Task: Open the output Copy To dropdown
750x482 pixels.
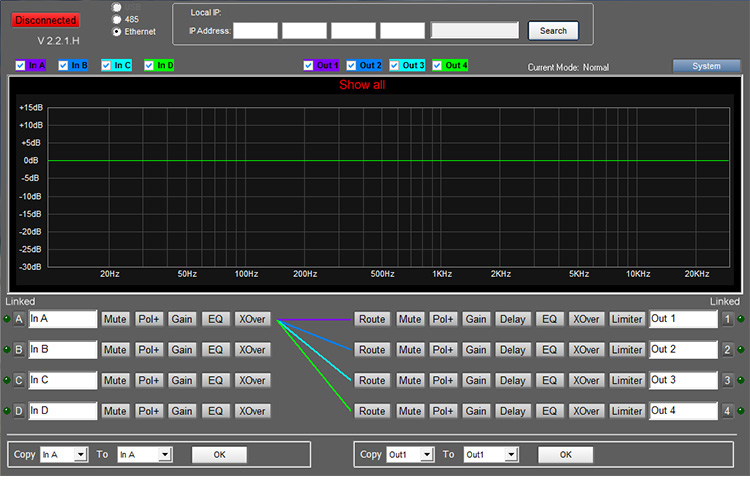Action: 511,455
